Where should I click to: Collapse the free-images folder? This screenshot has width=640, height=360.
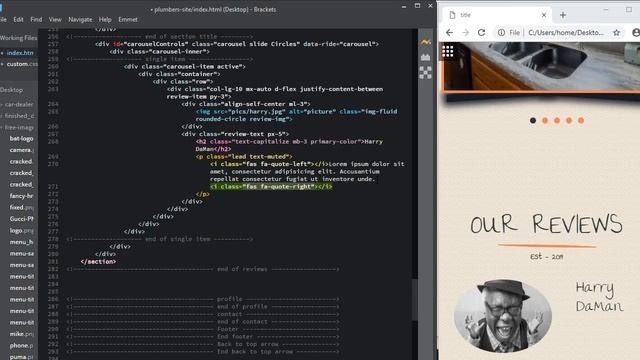pos(19,127)
